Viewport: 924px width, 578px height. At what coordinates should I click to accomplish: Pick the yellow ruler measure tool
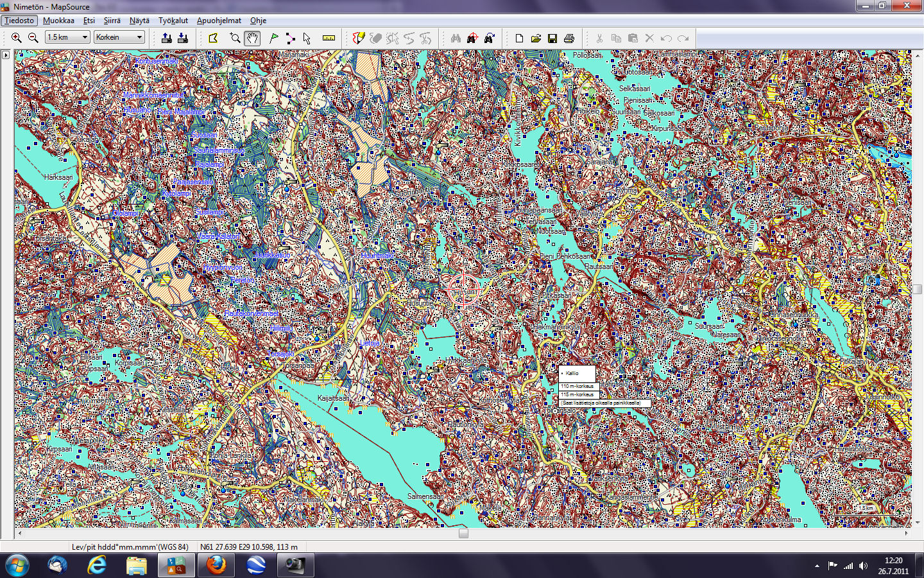329,38
